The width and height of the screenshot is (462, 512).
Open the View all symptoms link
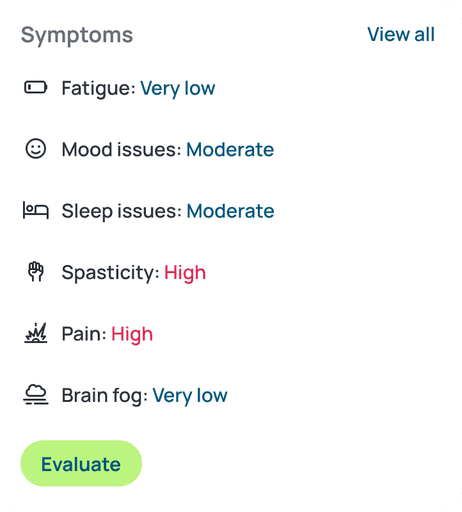(x=401, y=34)
